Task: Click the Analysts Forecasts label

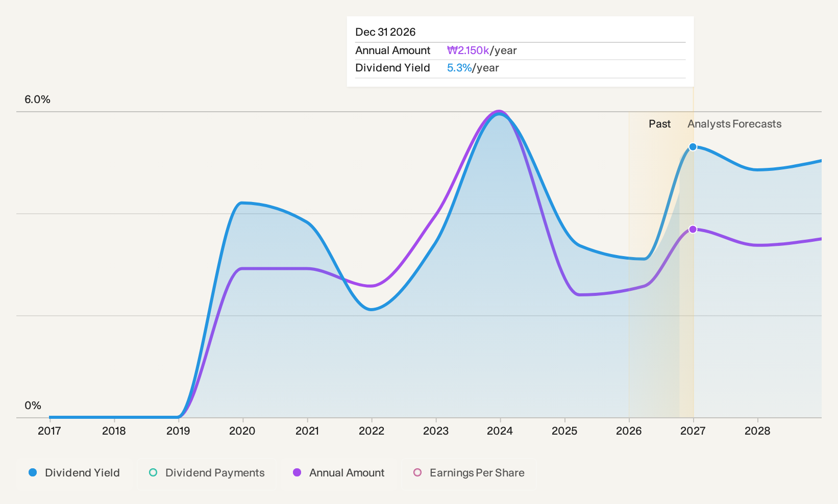Action: 734,124
